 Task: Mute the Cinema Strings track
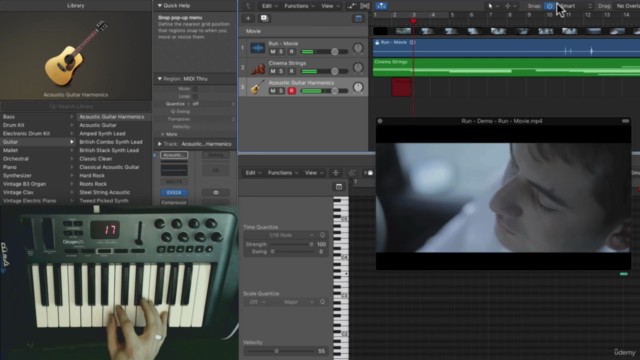(273, 71)
